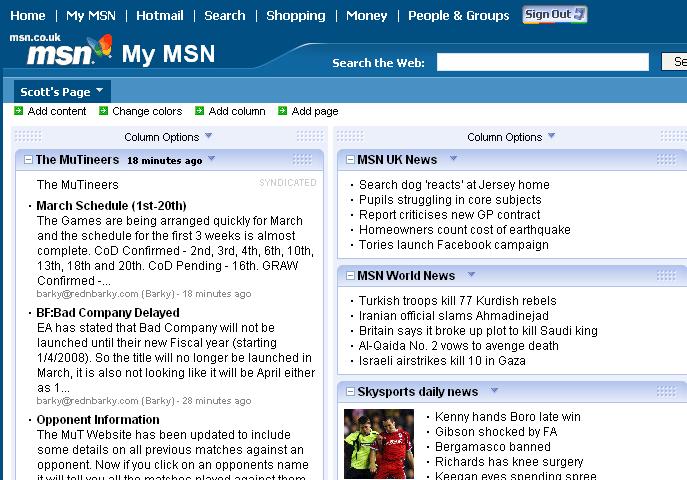The width and height of the screenshot is (687, 480).
Task: Collapse the MSN World News module
Action: 349,276
